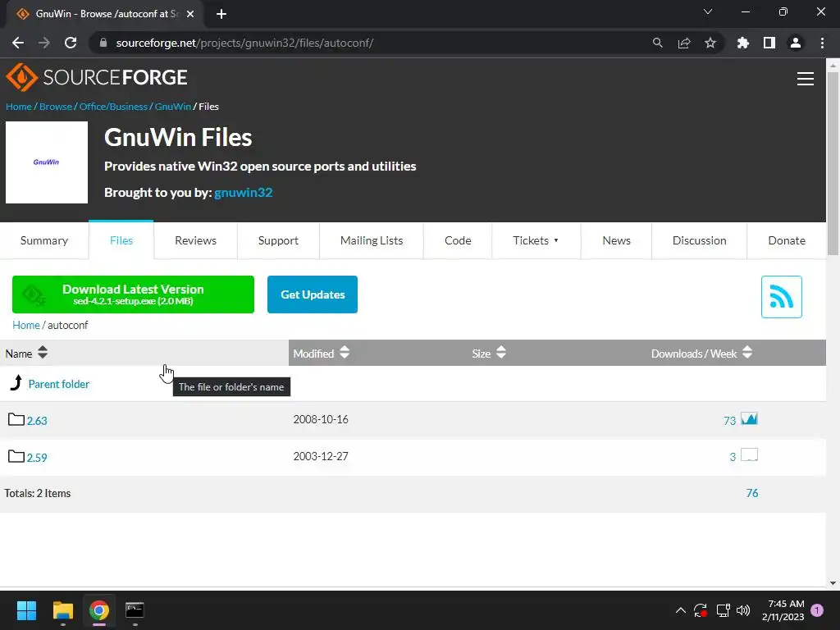
Task: Show hidden system tray icons
Action: coord(680,610)
